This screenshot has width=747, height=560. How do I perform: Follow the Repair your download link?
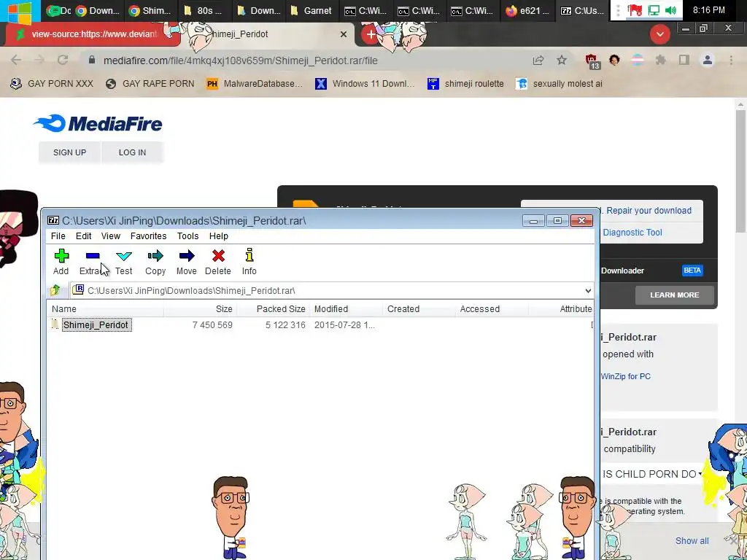[649, 211]
